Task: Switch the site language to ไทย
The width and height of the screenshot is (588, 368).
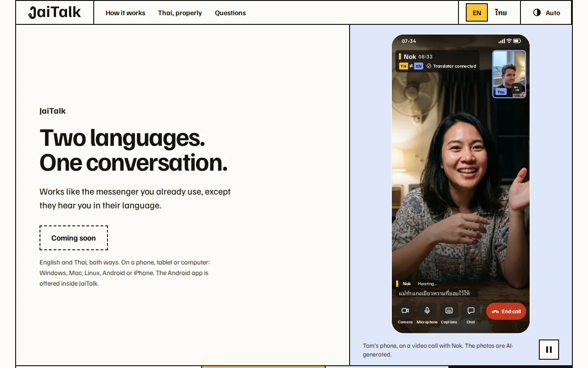Action: pos(501,13)
